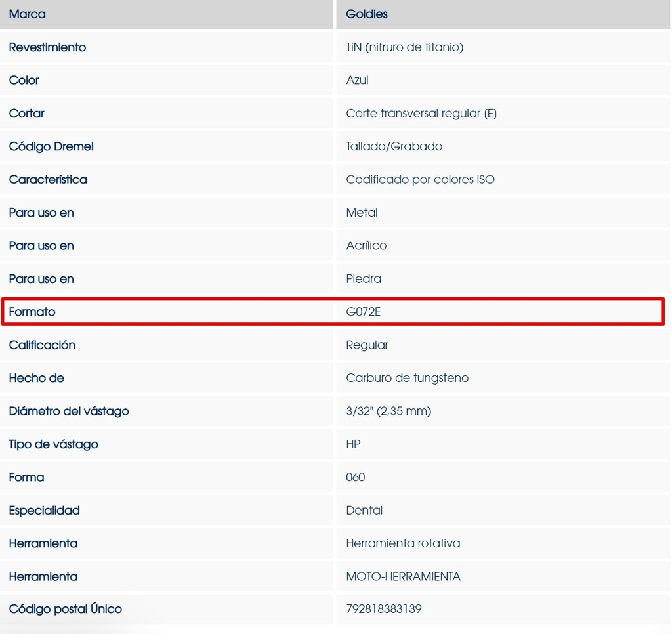
Task: Select the Dental specialty value
Action: coord(364,510)
